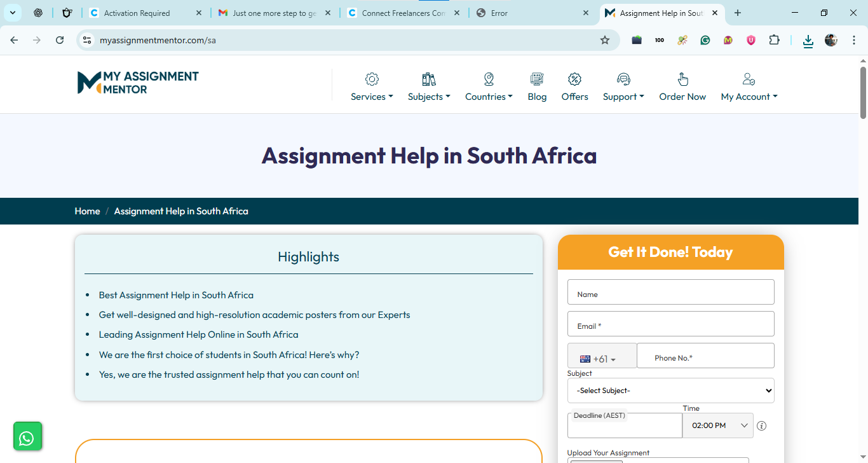Click 'Assignment Help in South Africa' breadcrumb text
This screenshot has width=868, height=463.
click(181, 211)
